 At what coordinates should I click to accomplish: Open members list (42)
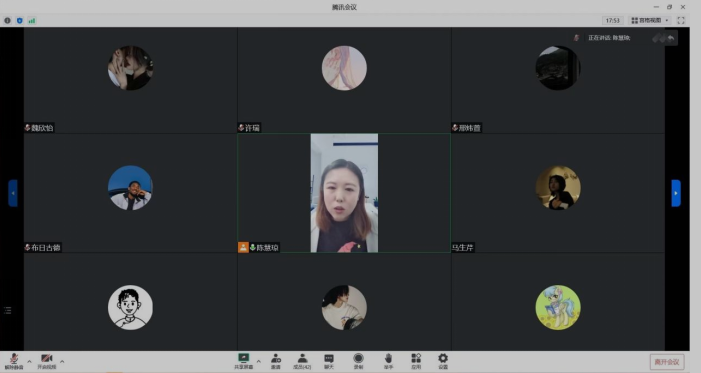coord(302,361)
